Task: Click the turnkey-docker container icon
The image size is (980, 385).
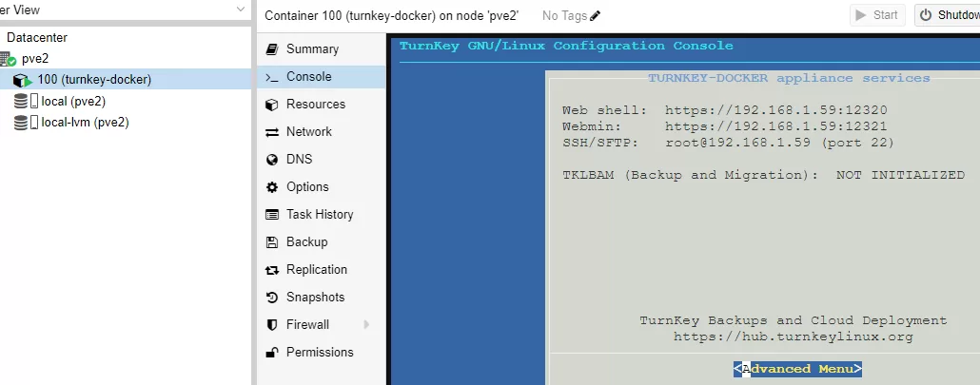Action: point(23,81)
